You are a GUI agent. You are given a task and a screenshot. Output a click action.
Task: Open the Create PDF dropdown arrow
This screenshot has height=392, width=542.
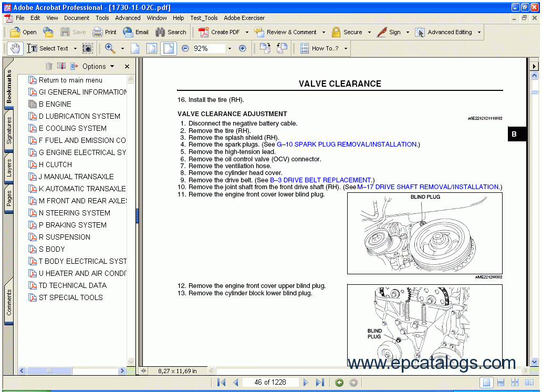click(247, 32)
